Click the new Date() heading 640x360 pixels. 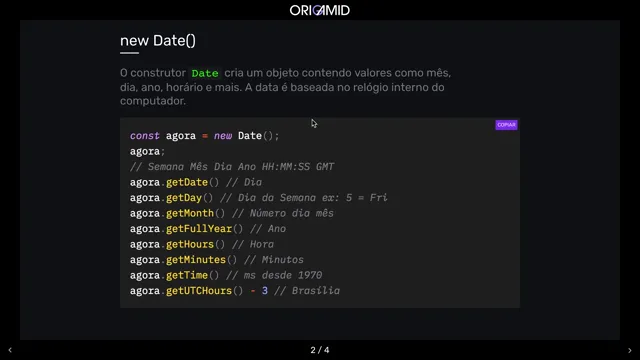click(x=158, y=41)
